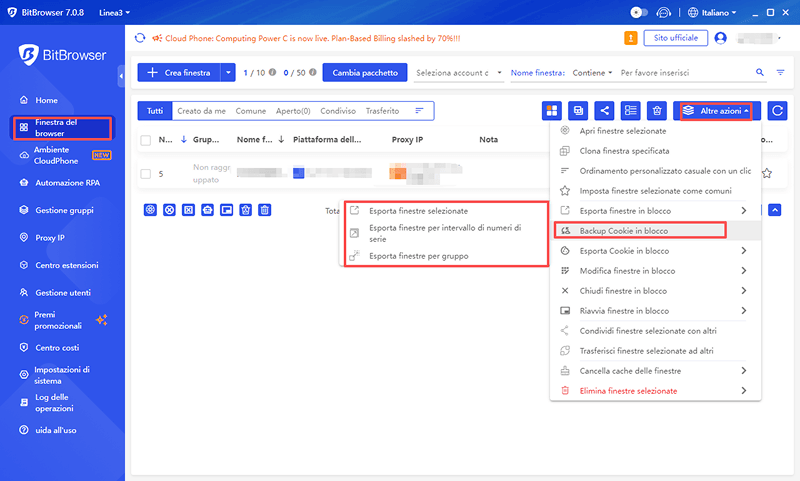
Task: Click the share icon in the toolbar
Action: click(604, 111)
